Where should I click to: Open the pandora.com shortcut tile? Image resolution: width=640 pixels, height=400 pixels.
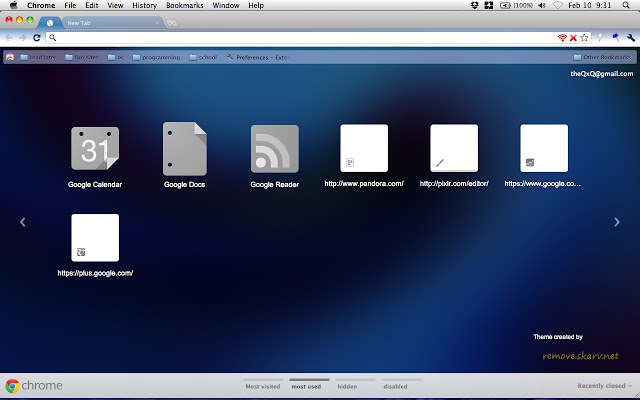(x=364, y=148)
